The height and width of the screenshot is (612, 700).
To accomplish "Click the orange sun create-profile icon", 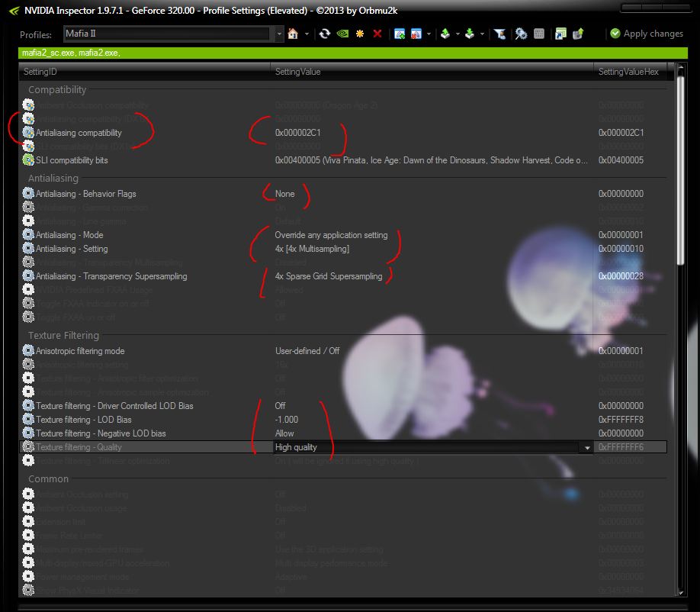I will point(360,34).
